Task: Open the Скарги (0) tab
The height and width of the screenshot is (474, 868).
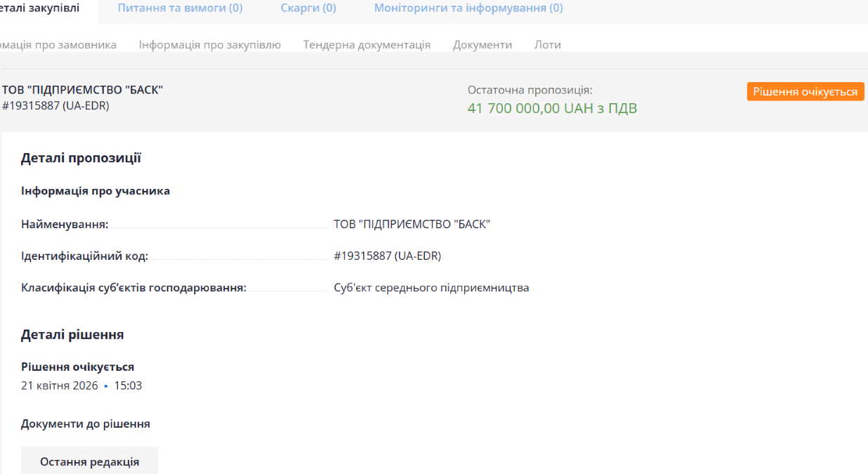Action: [308, 8]
